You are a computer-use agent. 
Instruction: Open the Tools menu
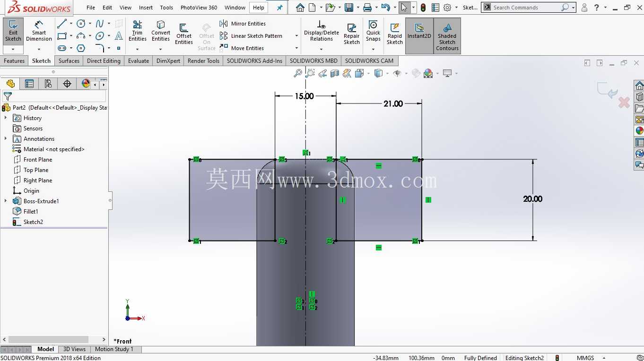click(166, 8)
